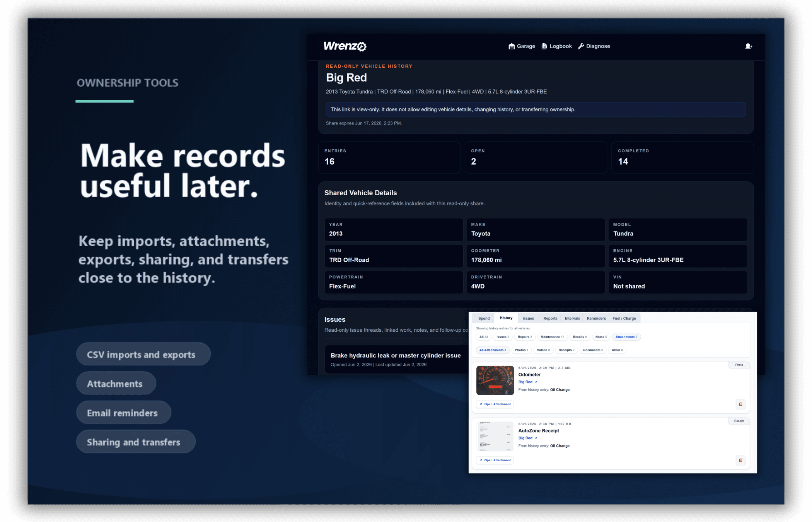
Task: Filter attachments by Photos 1
Action: click(x=521, y=350)
